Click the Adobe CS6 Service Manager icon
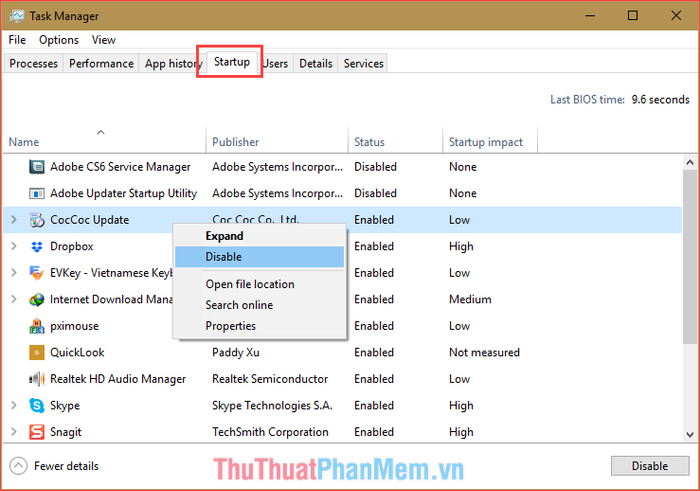 pos(37,167)
